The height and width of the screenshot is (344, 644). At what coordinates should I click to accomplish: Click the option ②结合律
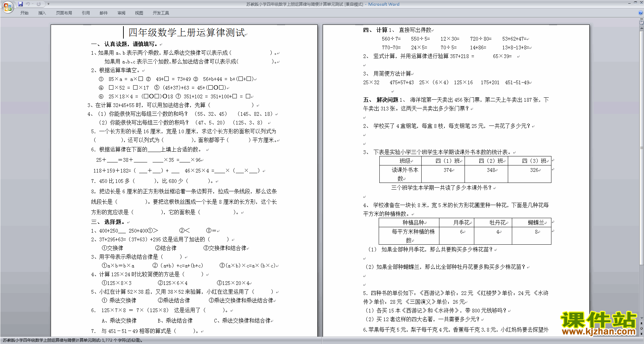(x=166, y=248)
